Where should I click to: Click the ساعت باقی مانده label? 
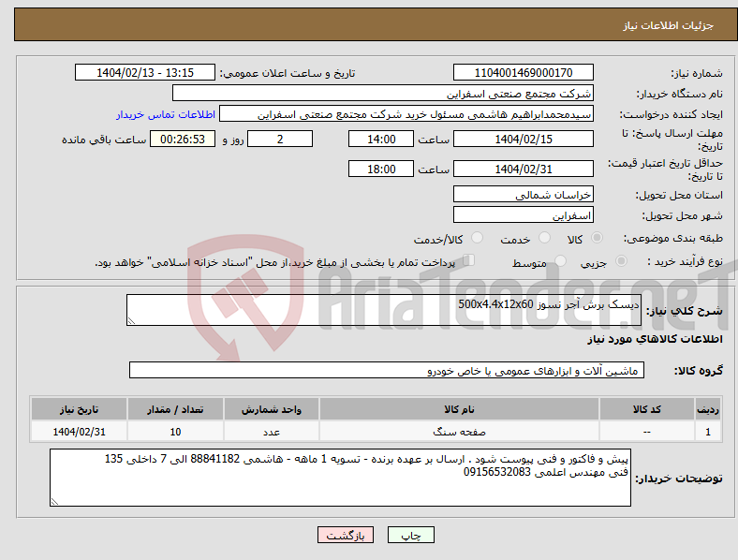coord(104,140)
